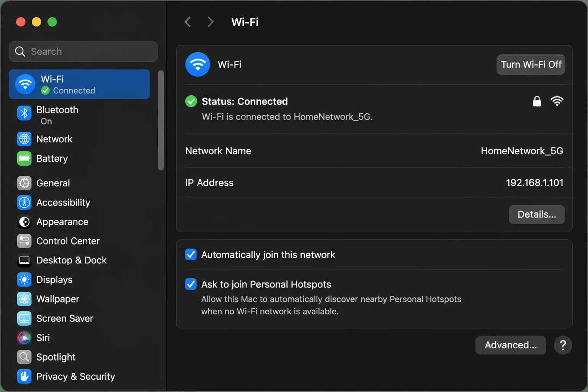This screenshot has width=588, height=392.
Task: Click the sidebar scrollbar
Action: pos(161,120)
